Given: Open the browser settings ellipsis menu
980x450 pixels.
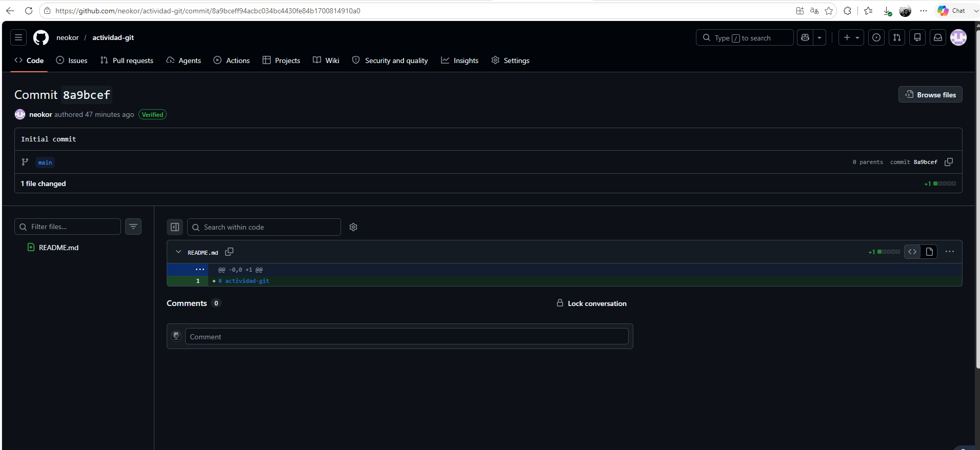Looking at the screenshot, I should (x=924, y=11).
